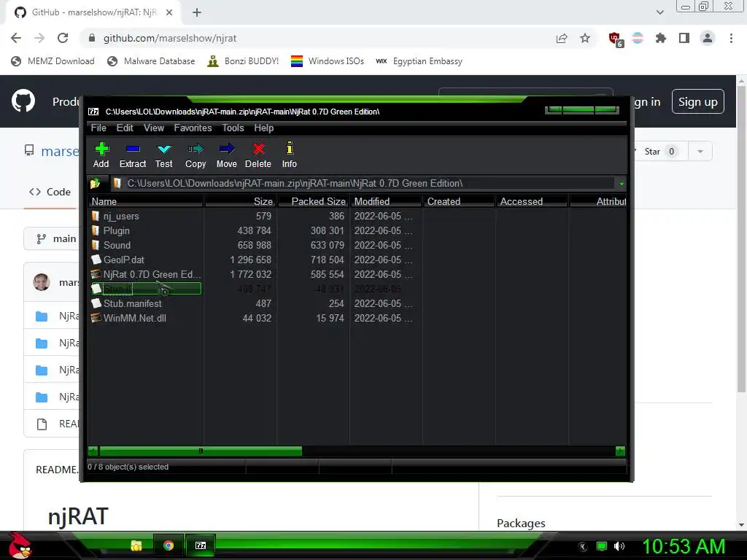Viewport: 747px width, 560px height.
Task: Click the highlighted Stub file row
Action: [146, 289]
